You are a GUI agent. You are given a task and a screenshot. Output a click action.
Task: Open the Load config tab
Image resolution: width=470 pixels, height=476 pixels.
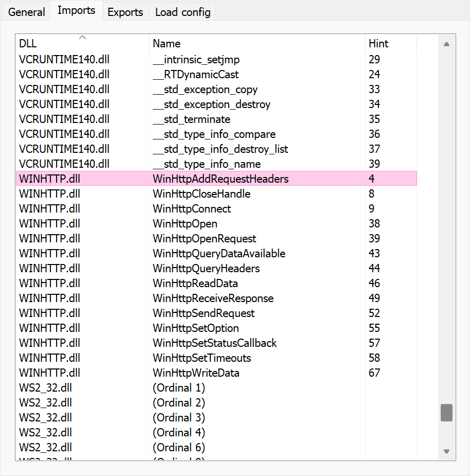click(183, 12)
